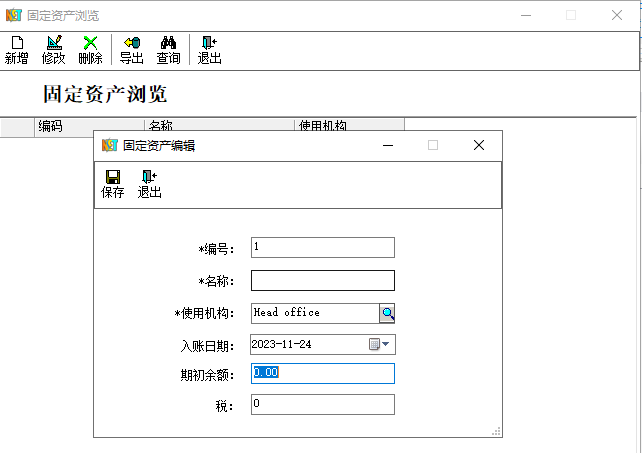This screenshot has width=642, height=453.
Task: Maximize the 固定资产浏览 main window
Action: [571, 15]
